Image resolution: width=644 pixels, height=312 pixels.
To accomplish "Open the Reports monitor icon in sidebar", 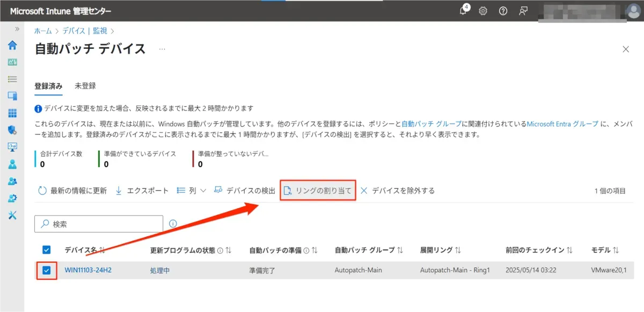I will click(12, 147).
